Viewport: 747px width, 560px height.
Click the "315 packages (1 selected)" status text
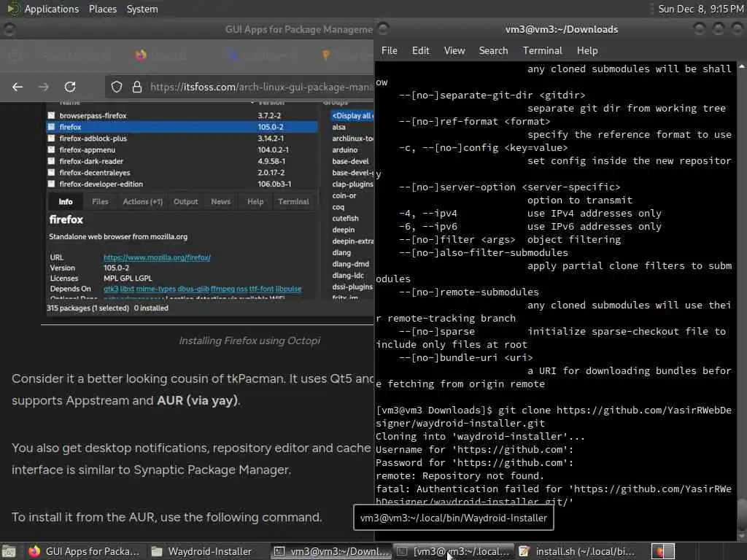88,308
